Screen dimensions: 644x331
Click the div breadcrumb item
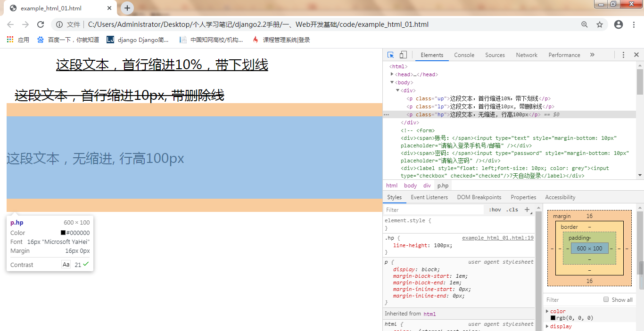(427, 186)
